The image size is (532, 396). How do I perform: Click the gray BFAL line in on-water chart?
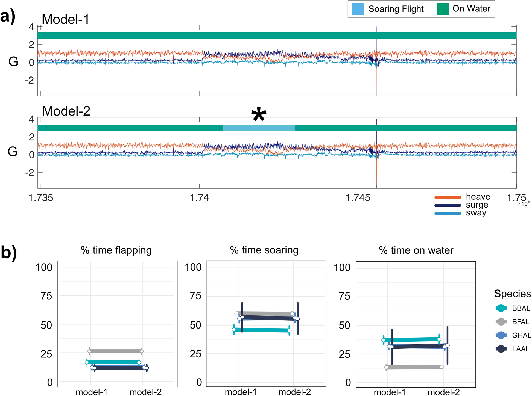pyautogui.click(x=414, y=367)
